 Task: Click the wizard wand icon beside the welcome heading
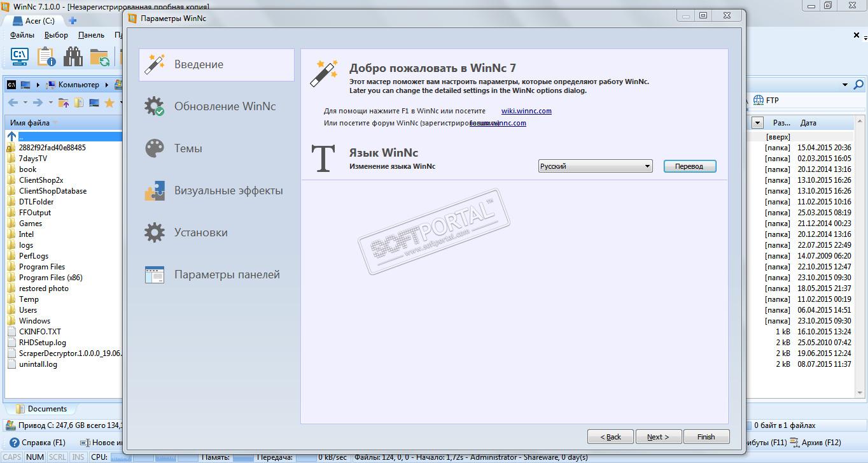(x=323, y=73)
